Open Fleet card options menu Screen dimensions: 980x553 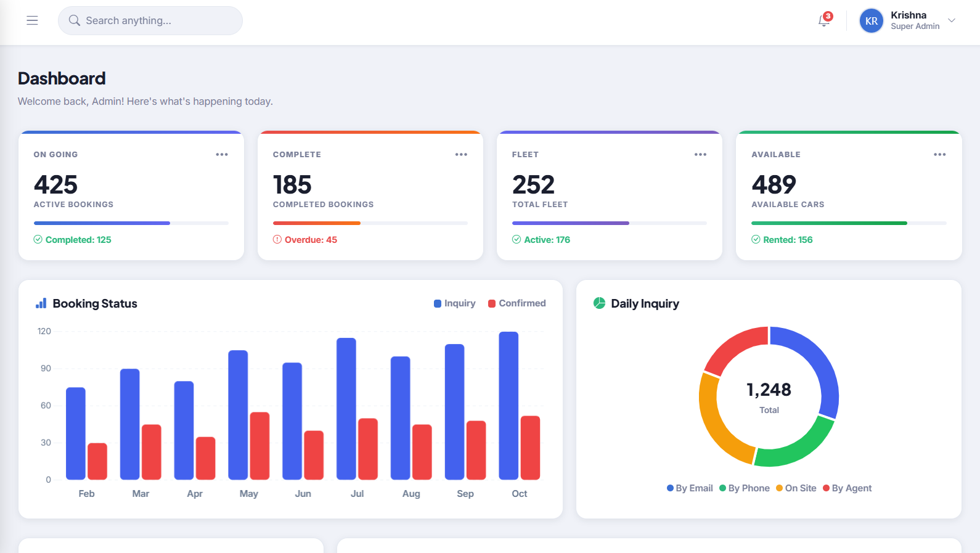pos(700,155)
